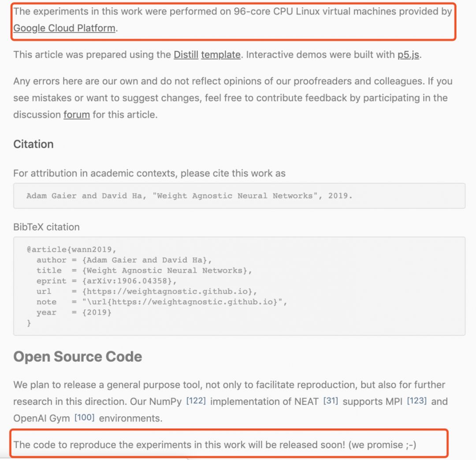Click the Citation section heading
The height and width of the screenshot is (460, 476).
click(33, 144)
